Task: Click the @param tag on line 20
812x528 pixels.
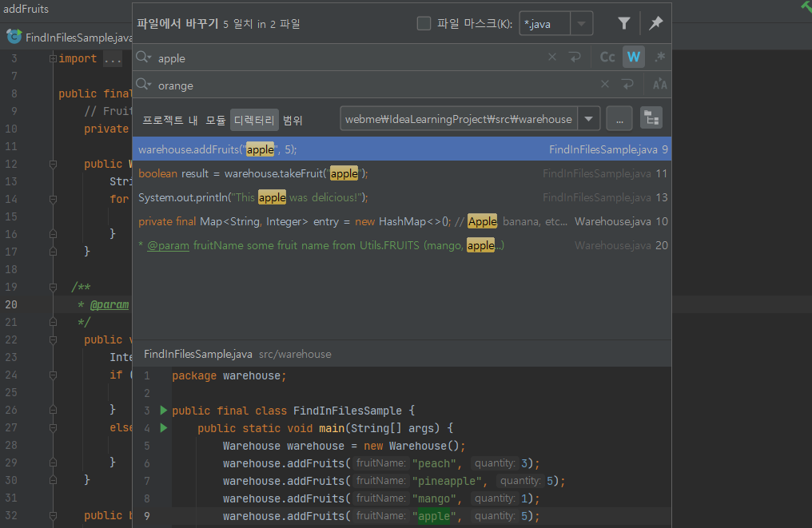Action: pos(109,304)
